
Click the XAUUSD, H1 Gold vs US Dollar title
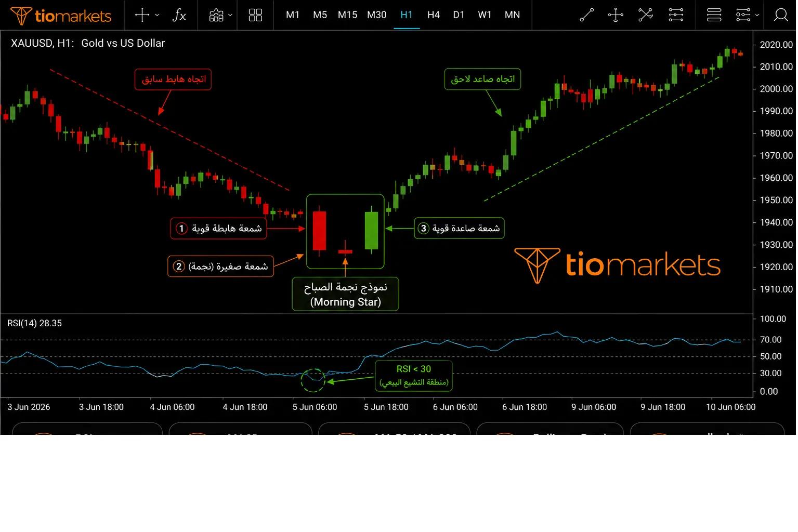88,43
